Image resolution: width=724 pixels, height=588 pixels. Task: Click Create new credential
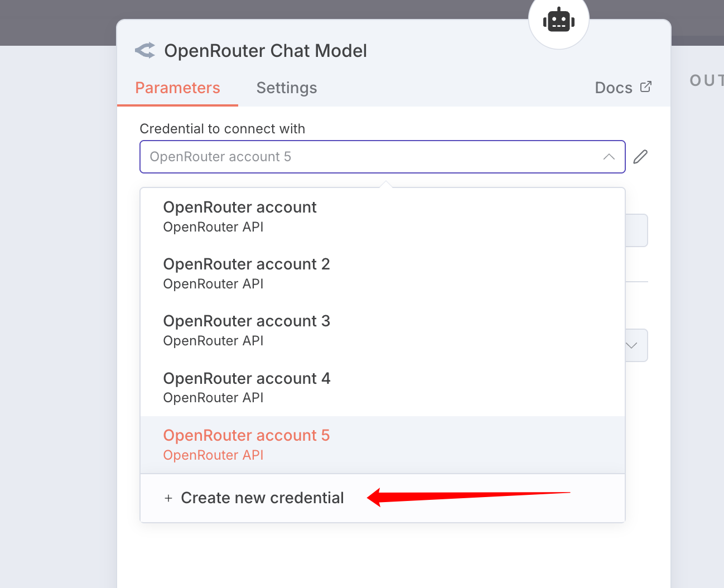click(262, 498)
